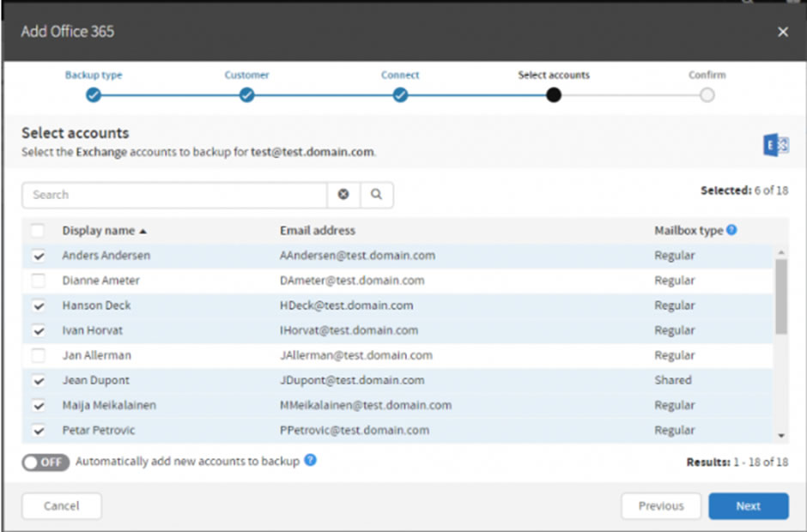The image size is (807, 532).
Task: Uncheck Maija Meikalainen's checkbox
Action: (x=38, y=405)
